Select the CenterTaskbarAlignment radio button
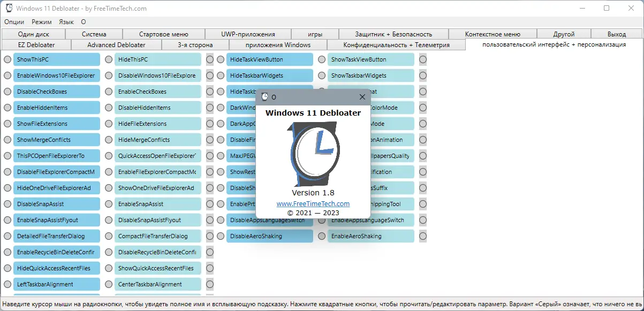The image size is (644, 311). click(x=109, y=284)
